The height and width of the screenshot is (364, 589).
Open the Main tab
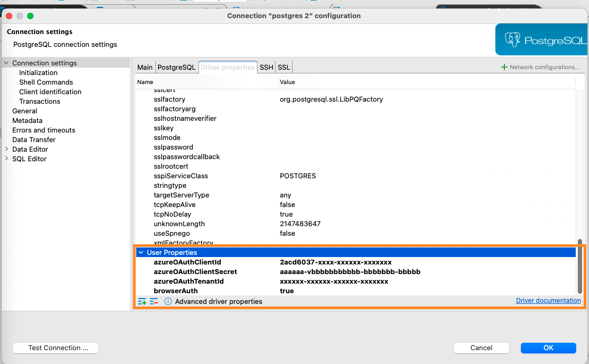click(x=145, y=67)
